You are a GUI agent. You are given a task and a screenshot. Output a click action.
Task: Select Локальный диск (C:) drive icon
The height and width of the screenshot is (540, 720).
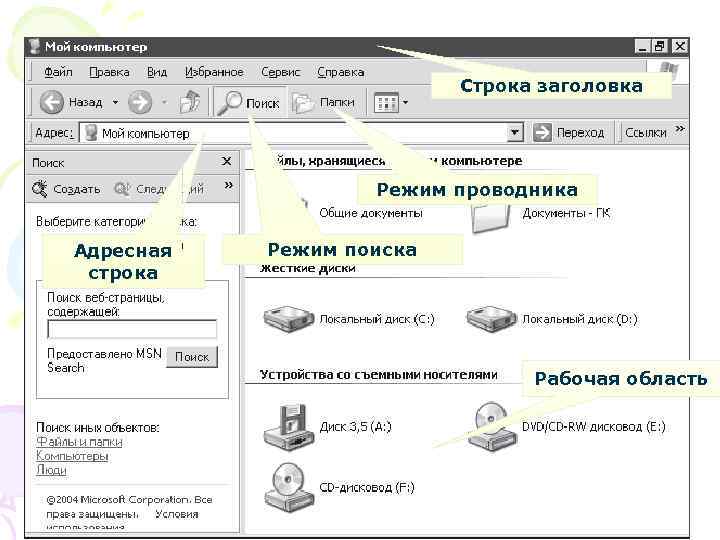pyautogui.click(x=288, y=318)
